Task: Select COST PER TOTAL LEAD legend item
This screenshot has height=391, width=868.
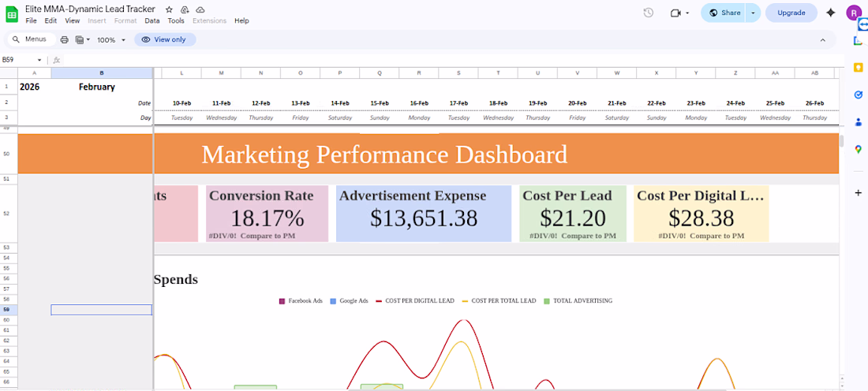Action: 499,301
